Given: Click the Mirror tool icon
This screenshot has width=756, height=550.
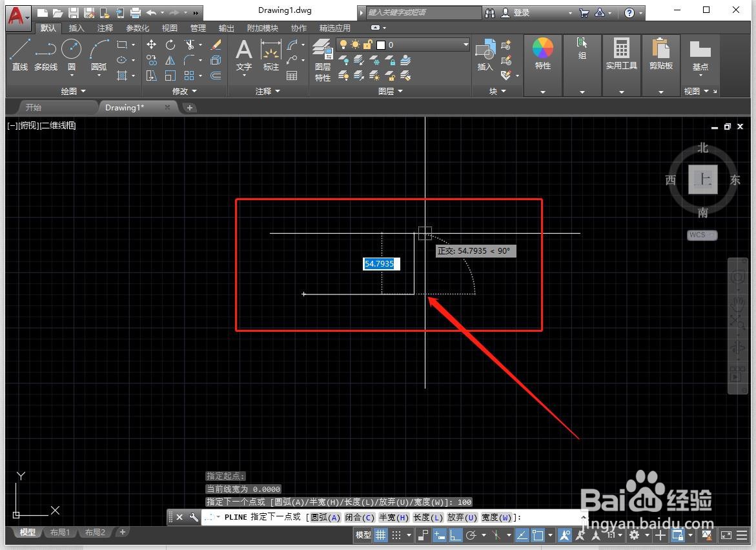Looking at the screenshot, I should pos(170,60).
